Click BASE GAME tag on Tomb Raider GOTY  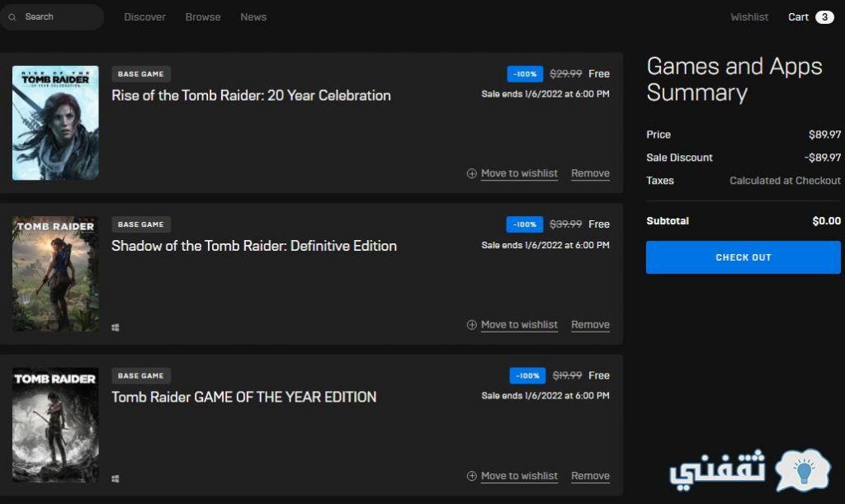point(140,375)
